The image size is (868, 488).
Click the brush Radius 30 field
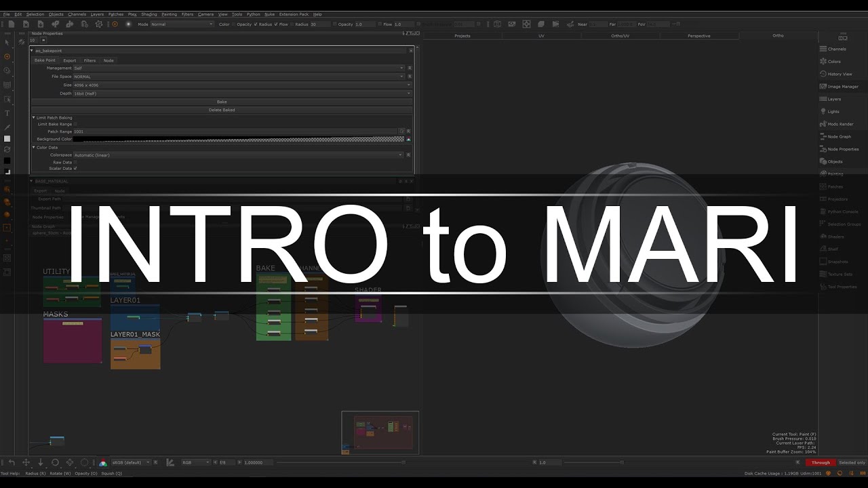pos(320,24)
